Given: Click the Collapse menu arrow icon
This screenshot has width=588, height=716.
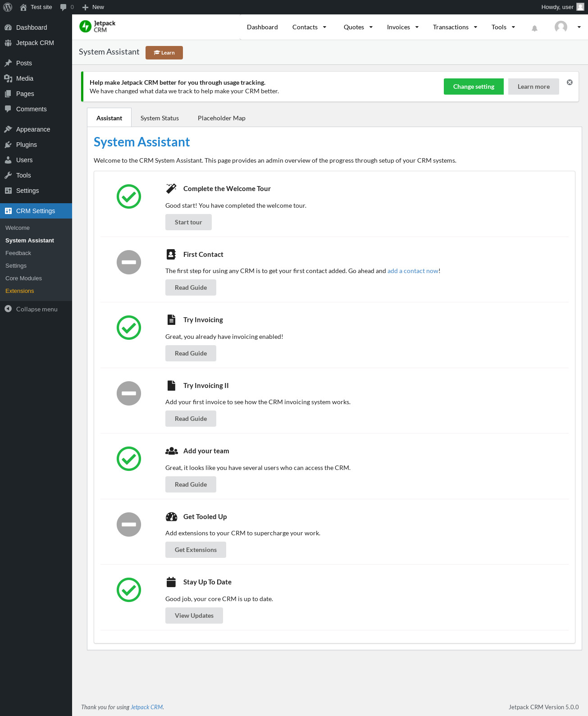Looking at the screenshot, I should (x=8, y=309).
